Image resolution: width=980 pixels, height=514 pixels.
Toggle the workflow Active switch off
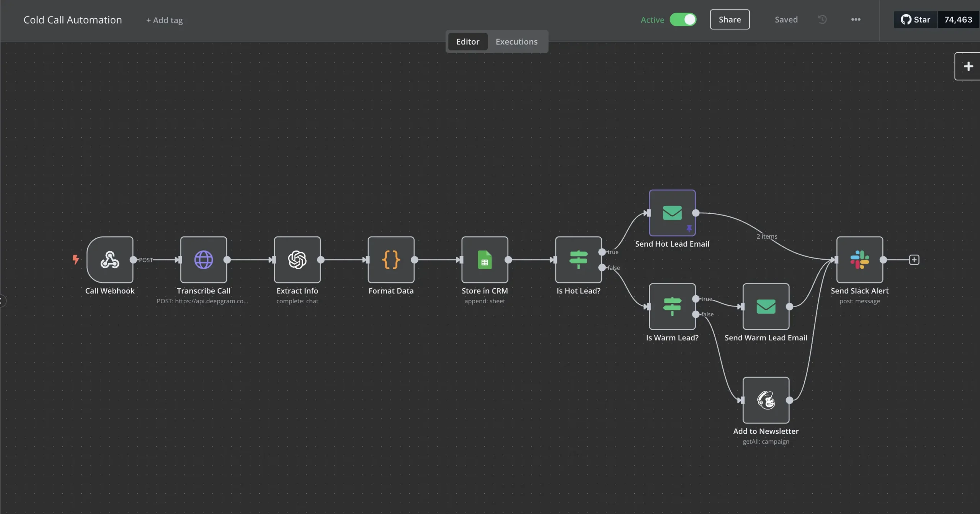point(683,20)
